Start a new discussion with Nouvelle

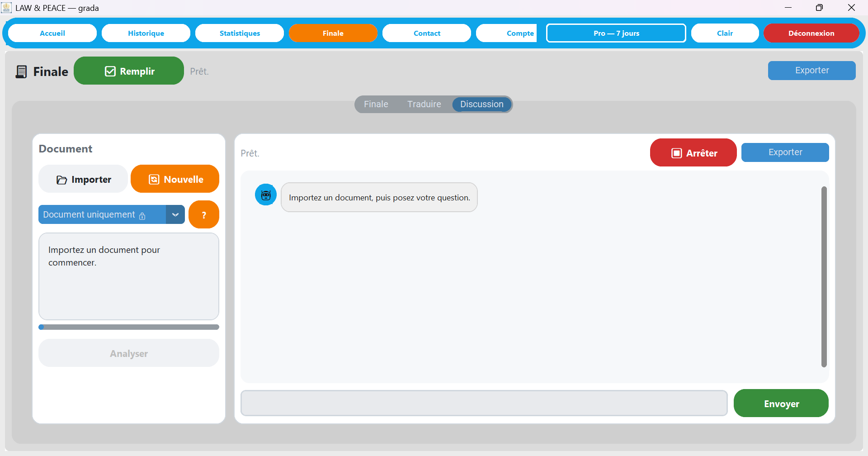(x=175, y=179)
